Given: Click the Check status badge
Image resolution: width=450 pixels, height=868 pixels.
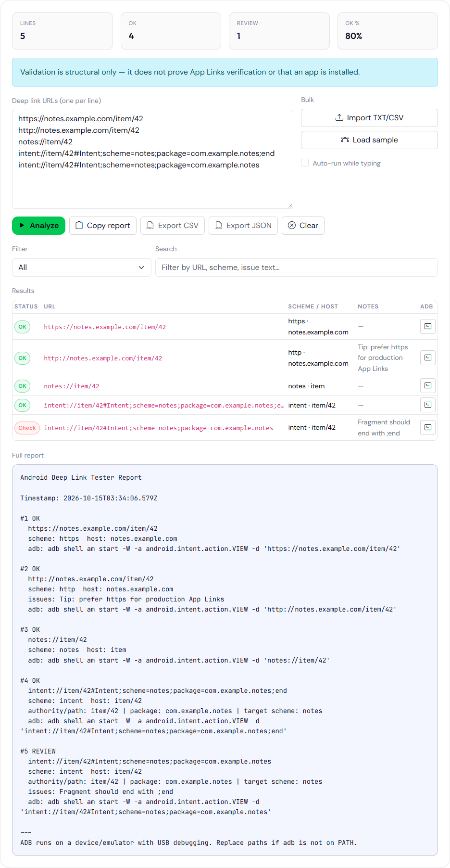Looking at the screenshot, I should [x=27, y=428].
